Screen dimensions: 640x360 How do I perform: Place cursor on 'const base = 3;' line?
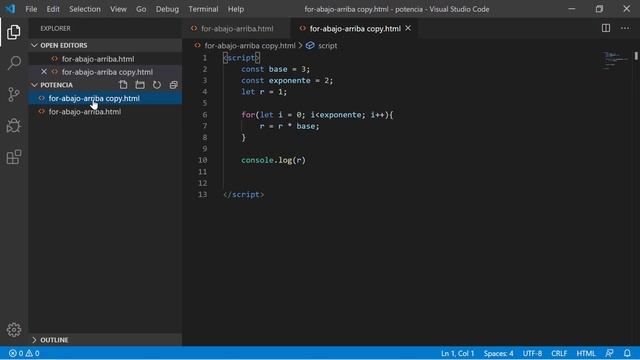tap(276, 69)
